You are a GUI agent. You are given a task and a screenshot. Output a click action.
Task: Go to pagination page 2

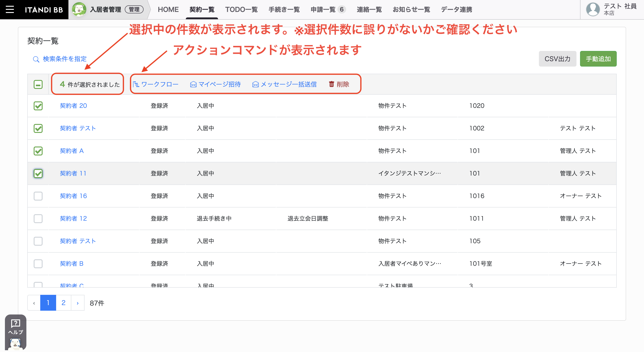(x=64, y=303)
